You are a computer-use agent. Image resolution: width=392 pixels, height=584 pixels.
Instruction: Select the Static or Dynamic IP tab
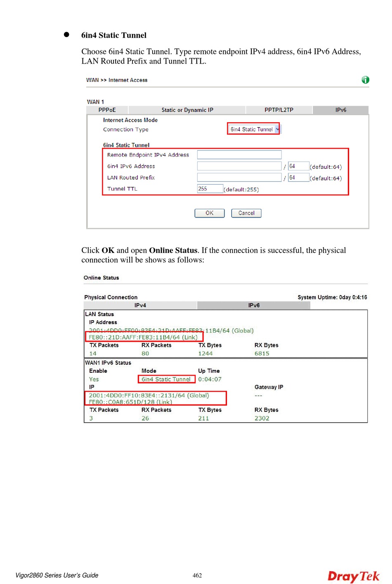[187, 110]
